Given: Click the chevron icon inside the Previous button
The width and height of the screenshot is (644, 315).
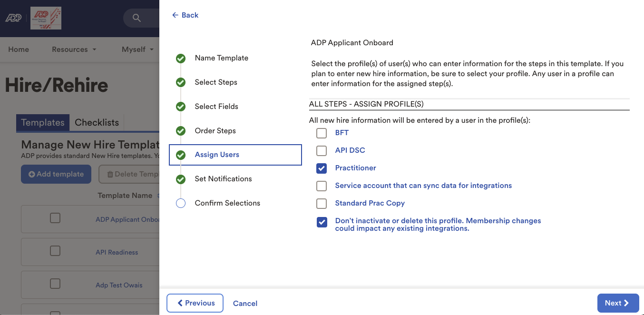Looking at the screenshot, I should click(x=180, y=303).
